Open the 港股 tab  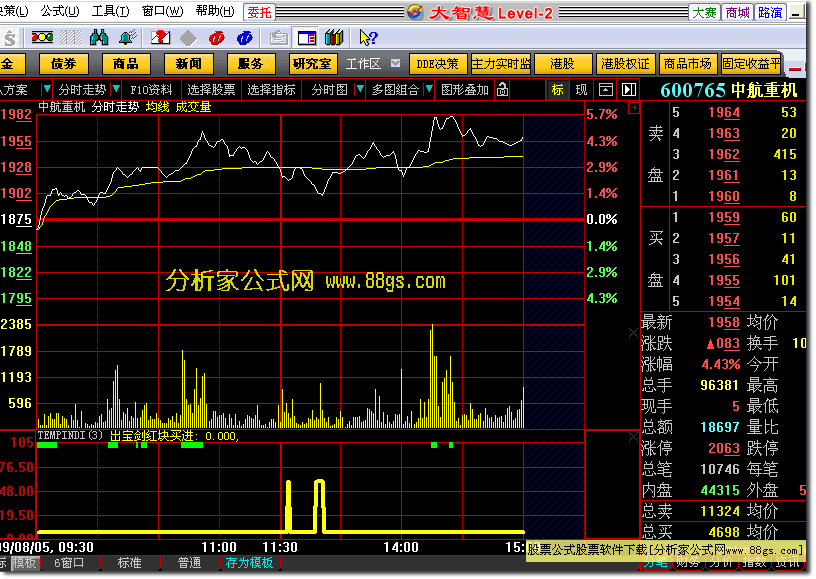coord(563,64)
